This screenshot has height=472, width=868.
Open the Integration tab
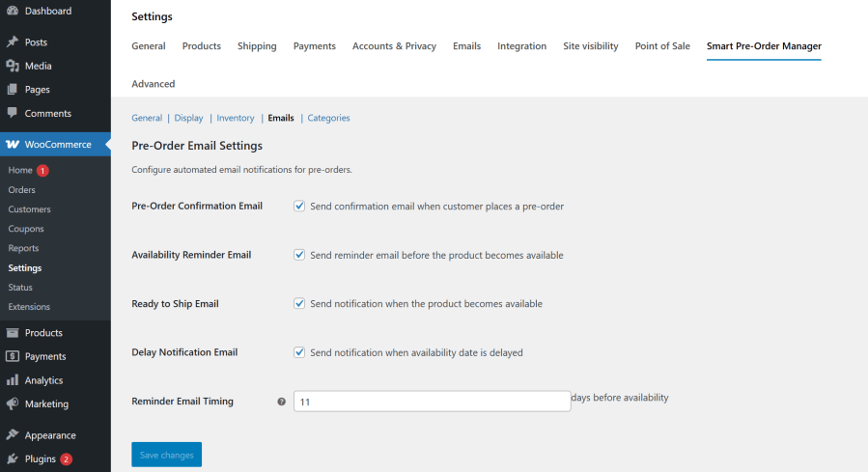(x=521, y=46)
